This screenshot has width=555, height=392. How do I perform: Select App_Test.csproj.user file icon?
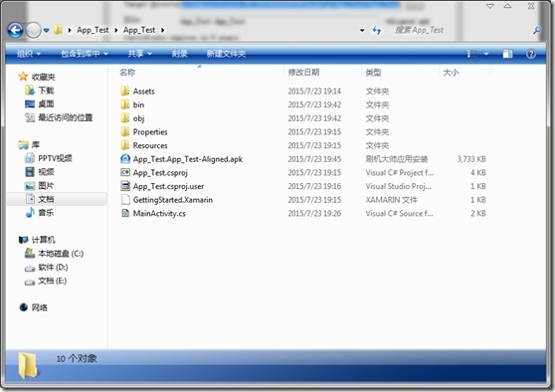tap(125, 186)
